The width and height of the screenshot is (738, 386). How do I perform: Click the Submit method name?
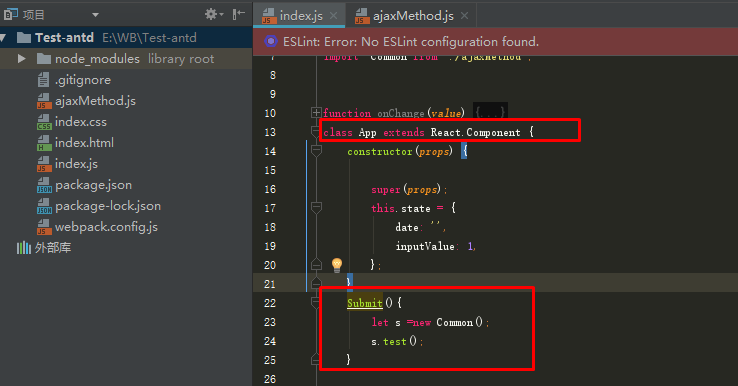pyautogui.click(x=365, y=303)
